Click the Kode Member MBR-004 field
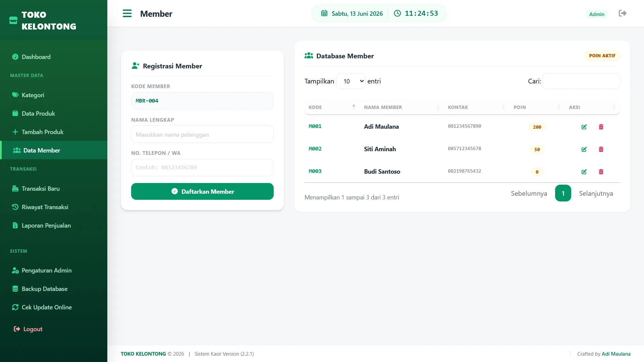Image resolution: width=644 pixels, height=362 pixels. coord(202,101)
